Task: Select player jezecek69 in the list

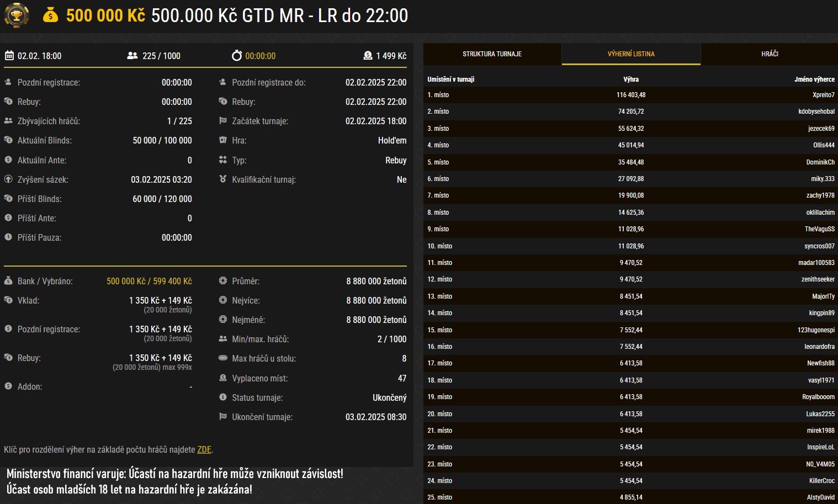Action: coord(821,129)
